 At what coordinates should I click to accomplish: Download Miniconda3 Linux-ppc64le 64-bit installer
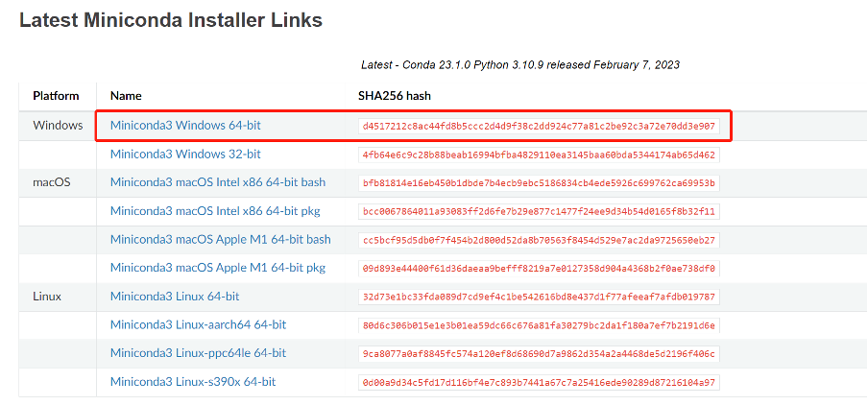pos(198,353)
